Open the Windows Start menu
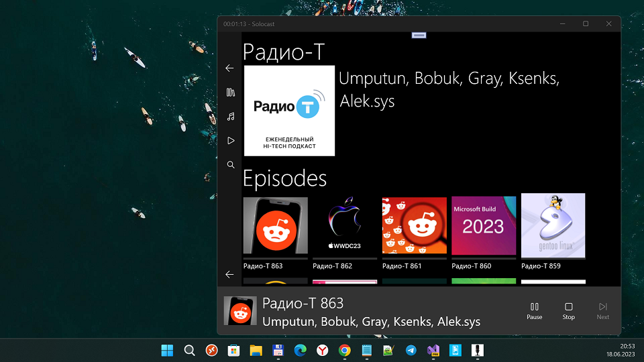The image size is (644, 362). point(167,351)
